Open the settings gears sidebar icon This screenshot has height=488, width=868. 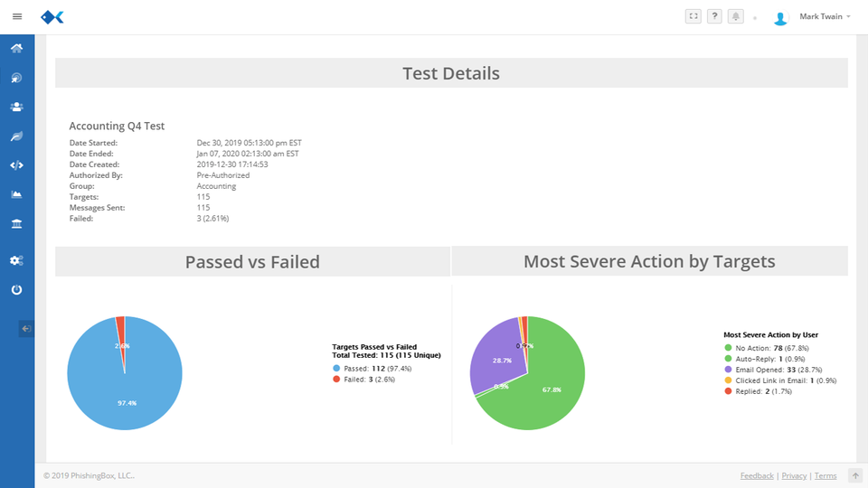[16, 260]
